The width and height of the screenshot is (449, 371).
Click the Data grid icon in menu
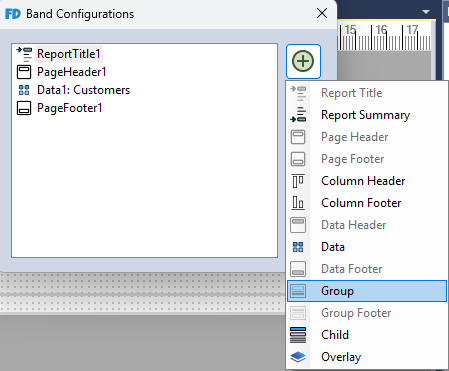pyautogui.click(x=298, y=247)
